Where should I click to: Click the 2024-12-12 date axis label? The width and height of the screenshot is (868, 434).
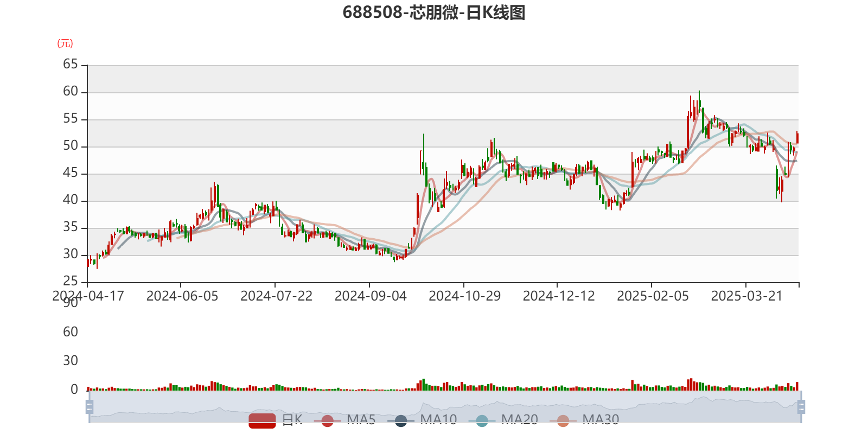[x=559, y=296]
